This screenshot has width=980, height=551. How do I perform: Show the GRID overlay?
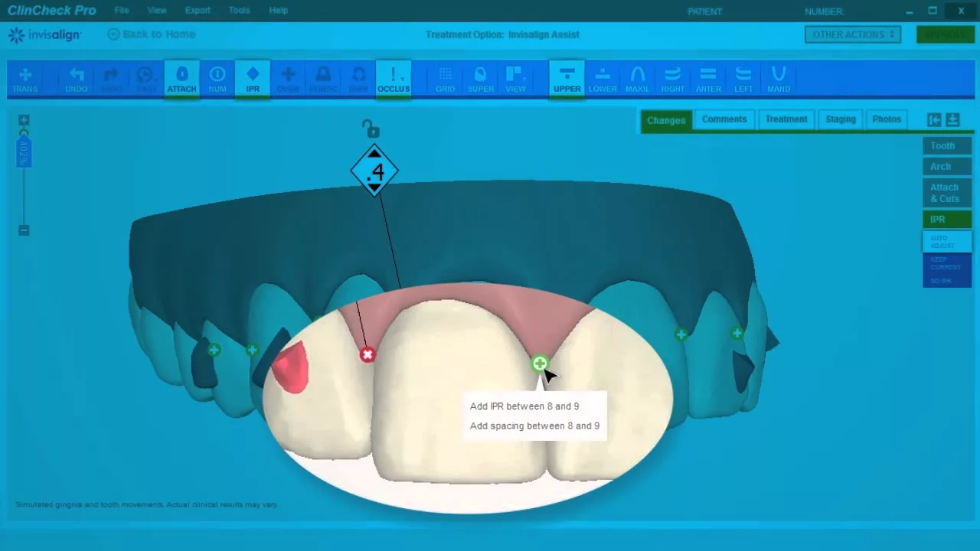pyautogui.click(x=446, y=79)
